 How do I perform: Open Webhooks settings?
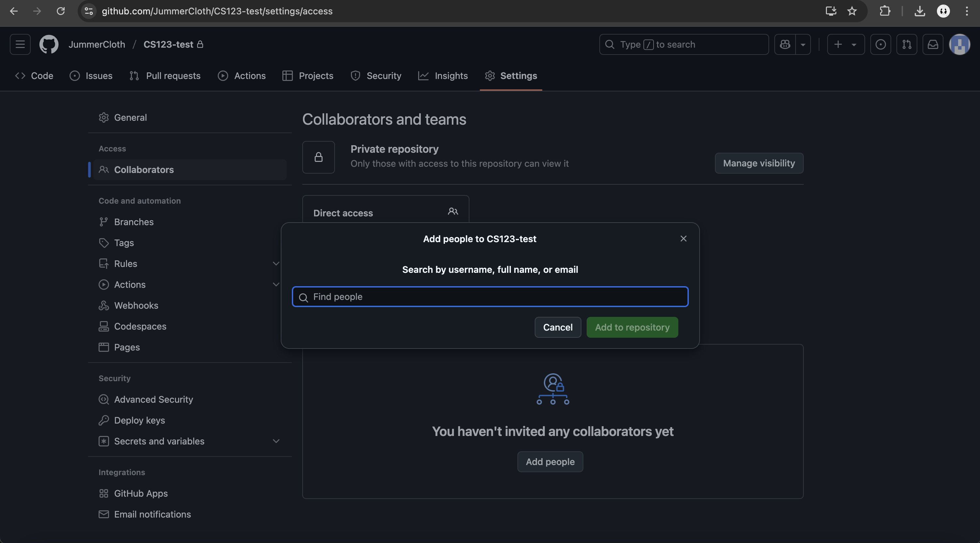coord(190,305)
